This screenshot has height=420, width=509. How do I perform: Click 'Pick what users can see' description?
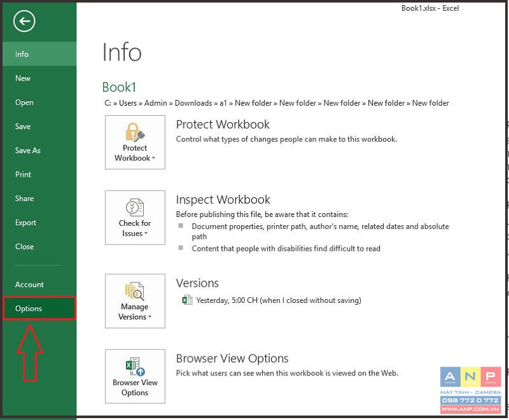(287, 374)
